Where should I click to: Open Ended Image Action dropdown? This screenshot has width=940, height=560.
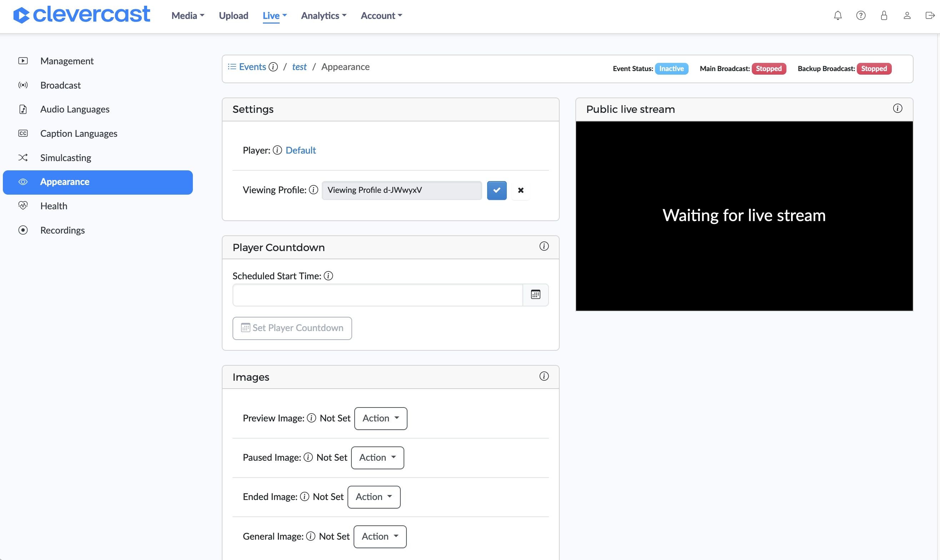[374, 496]
